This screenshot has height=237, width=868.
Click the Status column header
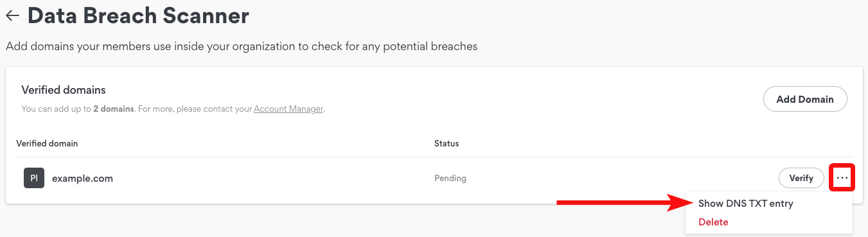pyautogui.click(x=447, y=143)
